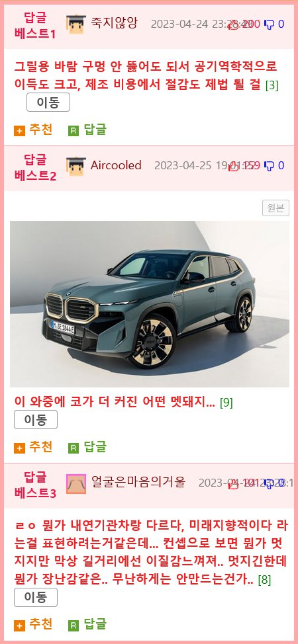Click the avatar icon next to Aircooled
This screenshot has height=644, width=298.
pyautogui.click(x=75, y=166)
